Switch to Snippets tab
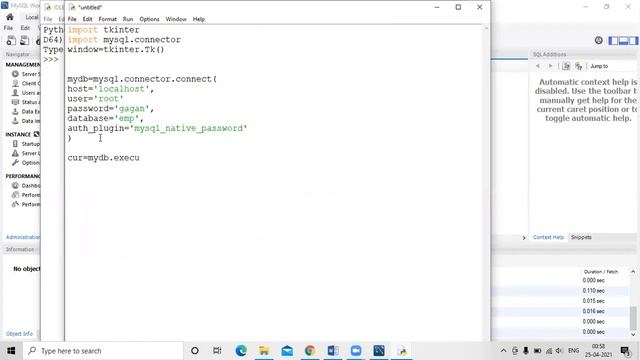Screen dimensions: 640x360 tap(581, 237)
